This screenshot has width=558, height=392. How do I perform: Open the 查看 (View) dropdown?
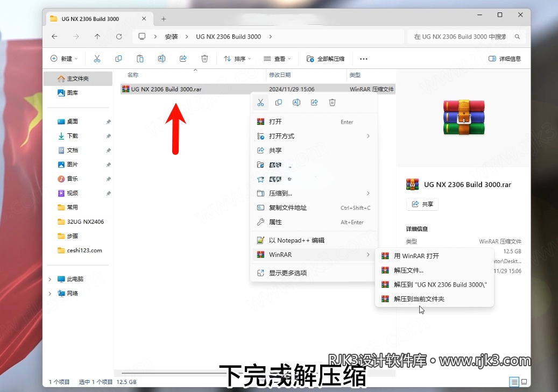(x=277, y=59)
